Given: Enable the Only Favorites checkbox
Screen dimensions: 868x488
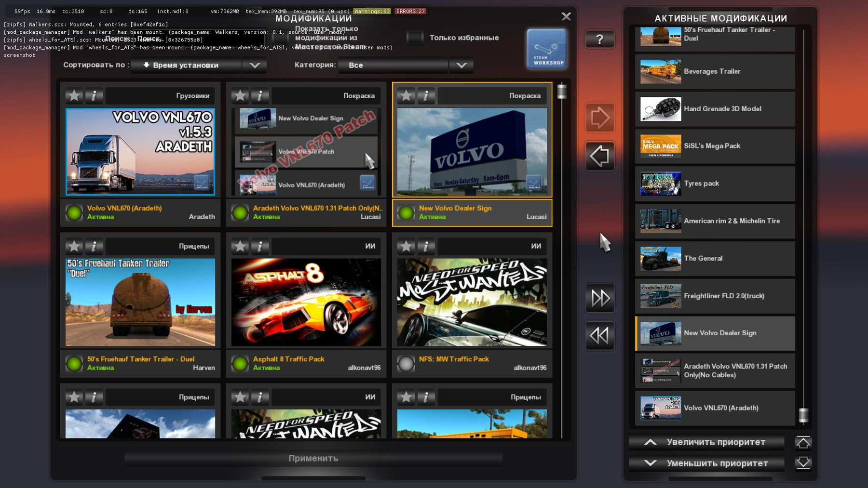Looking at the screenshot, I should coord(414,38).
